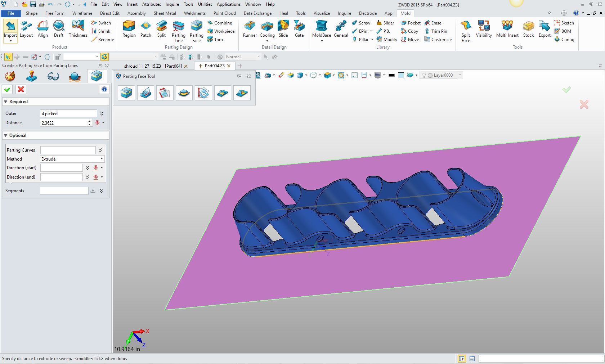Collapse the Optional section
Image resolution: width=605 pixels, height=364 pixels.
tap(6, 135)
